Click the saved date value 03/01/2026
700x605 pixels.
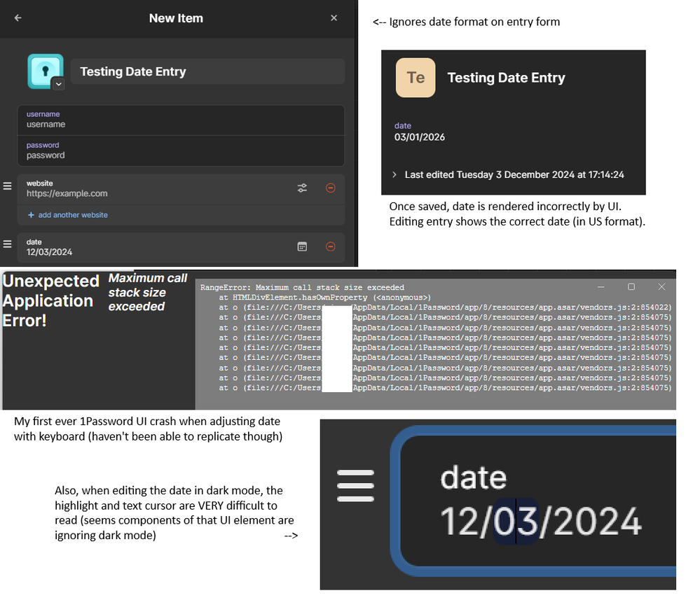point(419,137)
